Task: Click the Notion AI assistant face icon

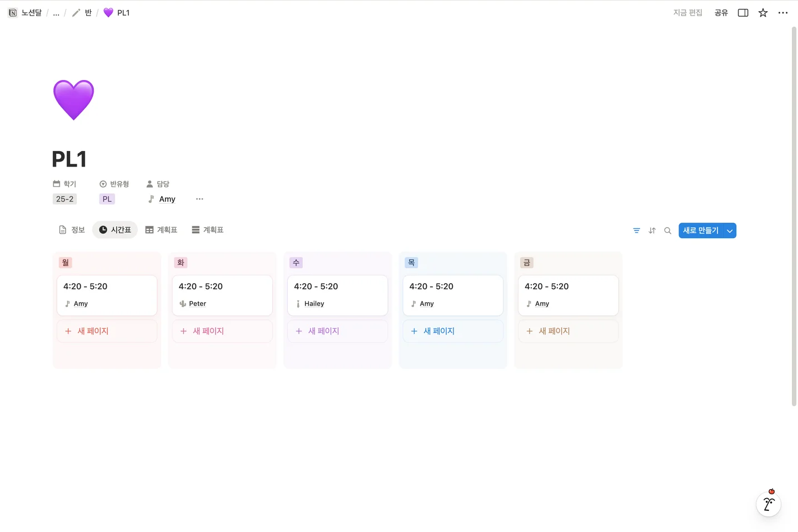Action: click(769, 504)
